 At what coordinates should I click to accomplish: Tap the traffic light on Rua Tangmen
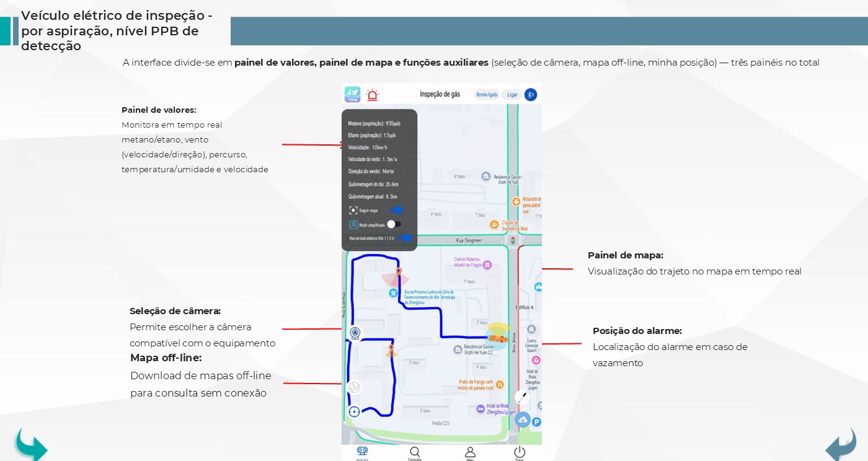click(512, 240)
